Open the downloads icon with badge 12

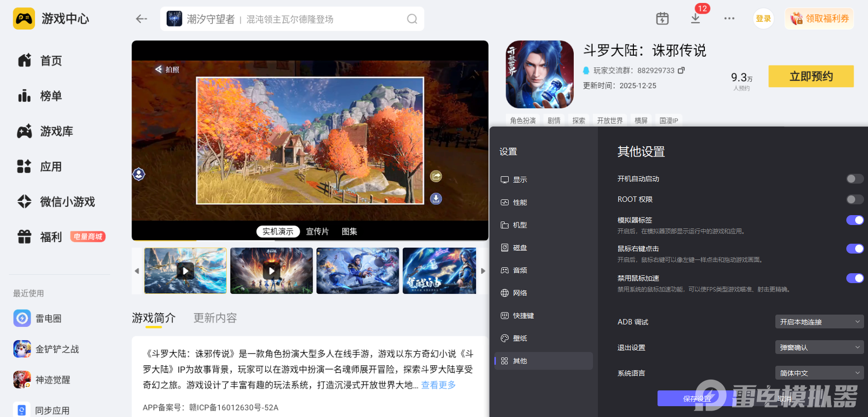coord(695,18)
